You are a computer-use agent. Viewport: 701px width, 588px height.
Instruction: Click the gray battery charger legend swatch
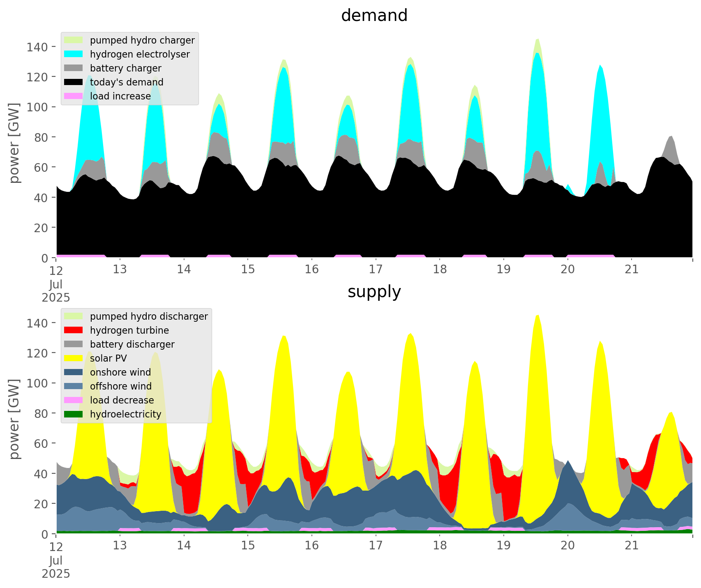(x=74, y=68)
